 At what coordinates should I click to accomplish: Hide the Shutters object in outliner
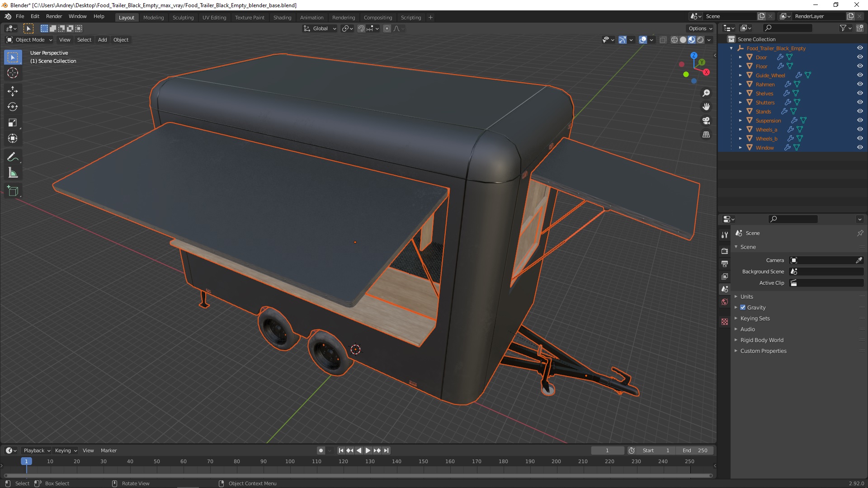(860, 102)
